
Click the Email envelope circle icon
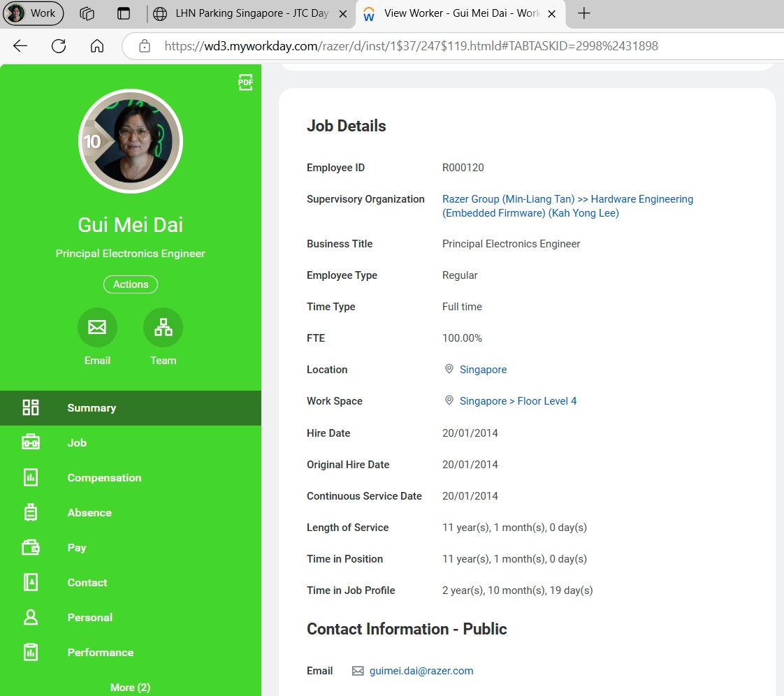pyautogui.click(x=97, y=327)
